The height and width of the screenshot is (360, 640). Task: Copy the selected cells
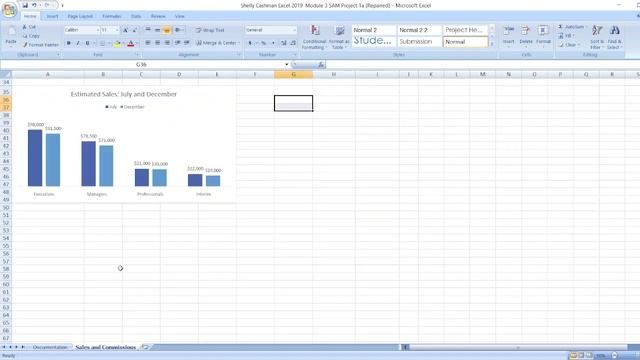(x=31, y=36)
